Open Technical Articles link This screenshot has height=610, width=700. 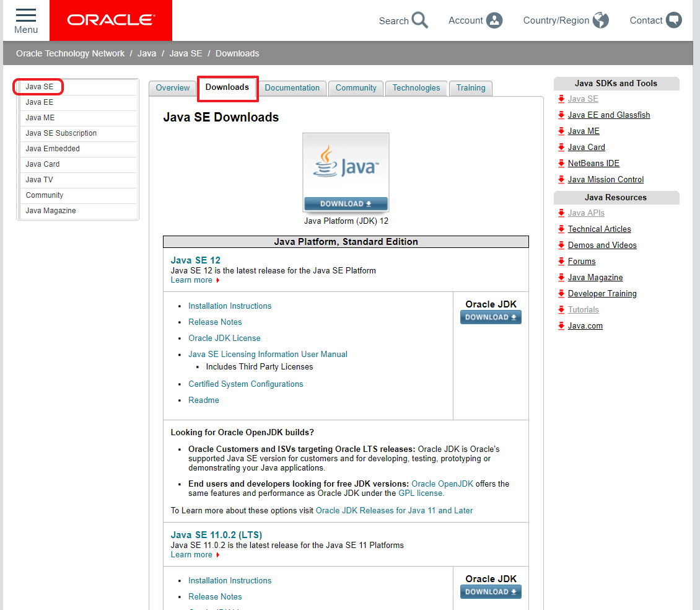[599, 229]
